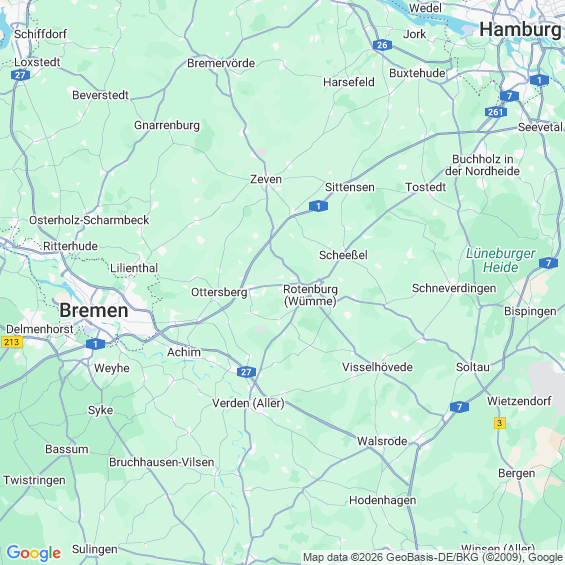
Task: Click the A26 highway shield near Jork
Action: coord(382,45)
